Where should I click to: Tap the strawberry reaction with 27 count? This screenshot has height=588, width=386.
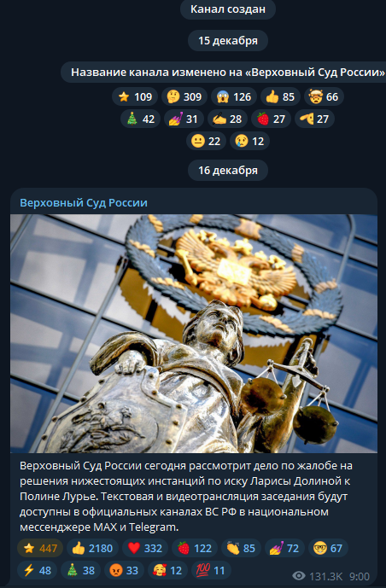click(272, 119)
